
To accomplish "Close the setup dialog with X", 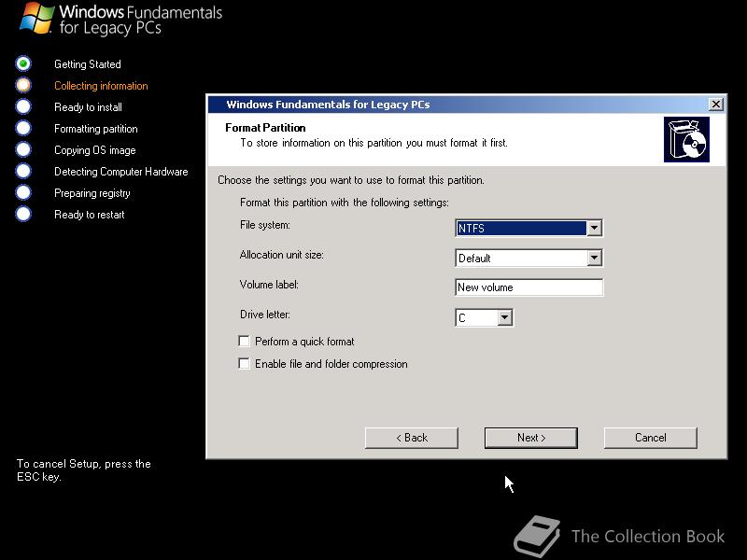I will [x=715, y=105].
